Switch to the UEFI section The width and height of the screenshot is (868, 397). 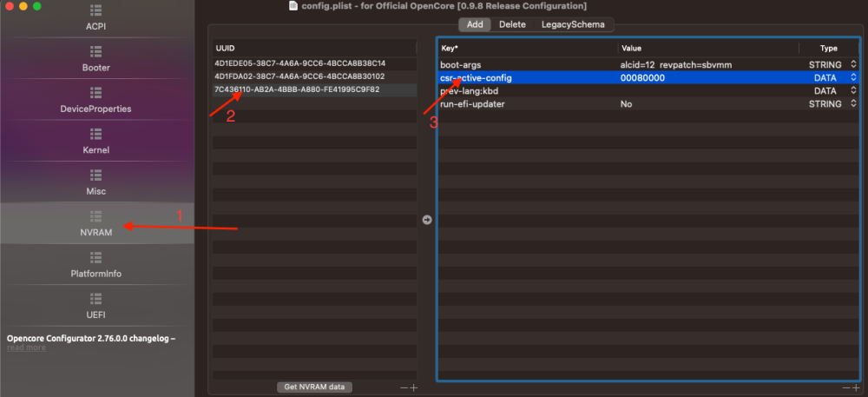click(x=97, y=306)
